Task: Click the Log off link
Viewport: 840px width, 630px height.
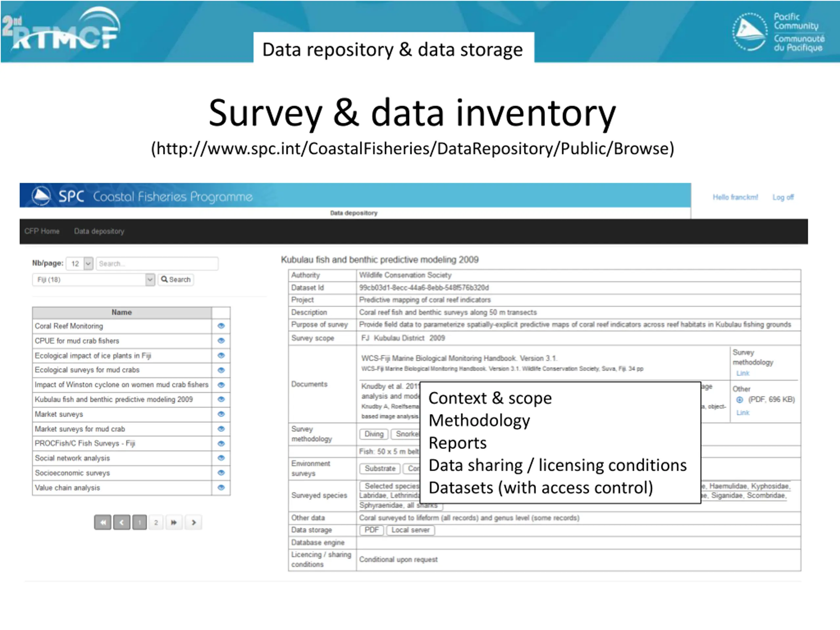Action: (783, 197)
